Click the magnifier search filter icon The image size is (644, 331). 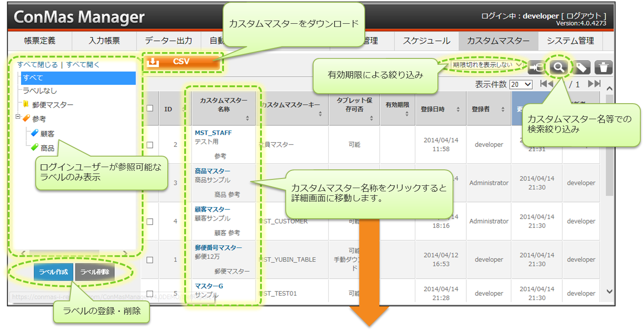[559, 67]
